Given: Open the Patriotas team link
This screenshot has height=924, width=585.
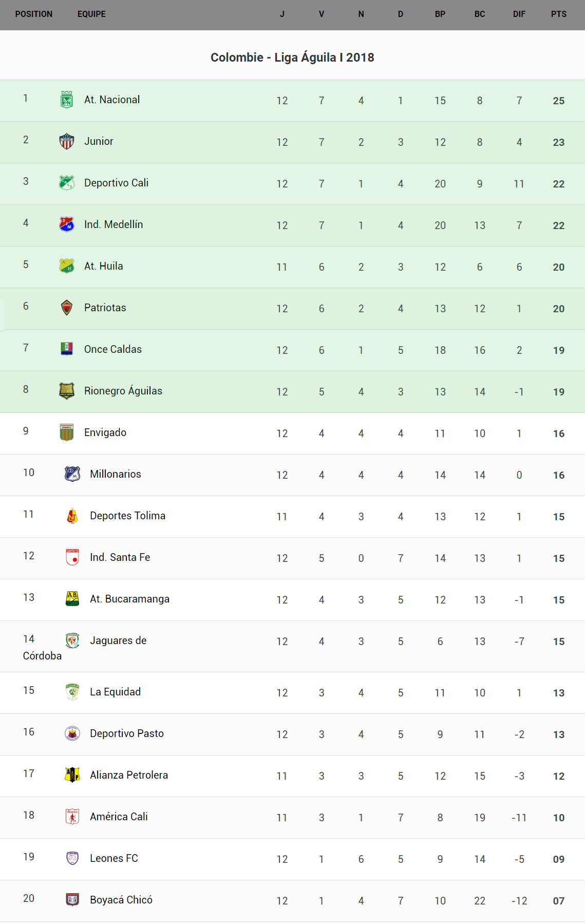Looking at the screenshot, I should coord(105,308).
